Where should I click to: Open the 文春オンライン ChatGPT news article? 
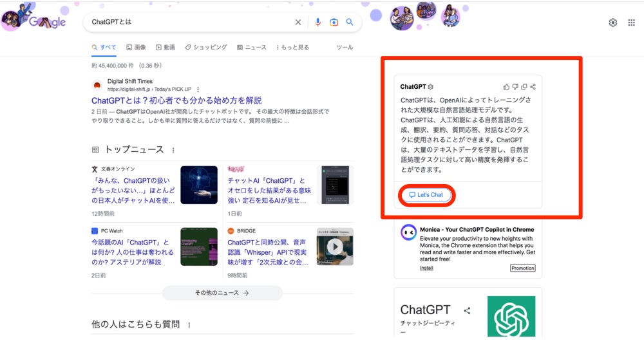coord(133,191)
